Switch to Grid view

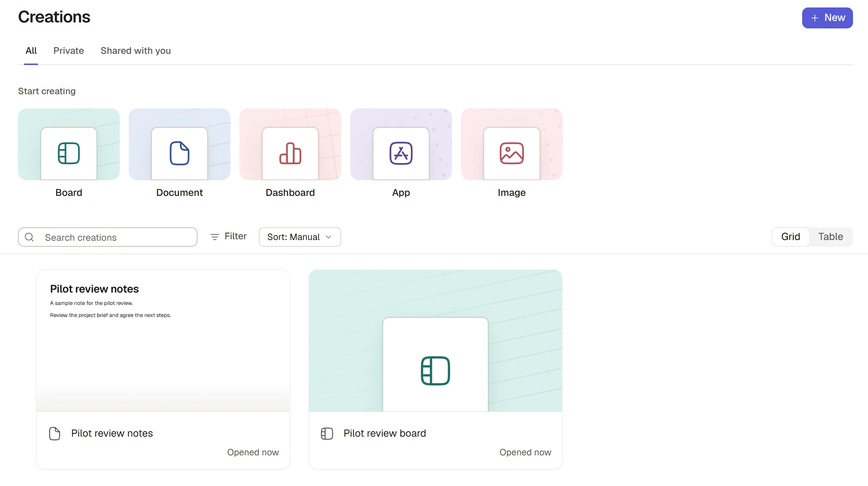tap(791, 237)
